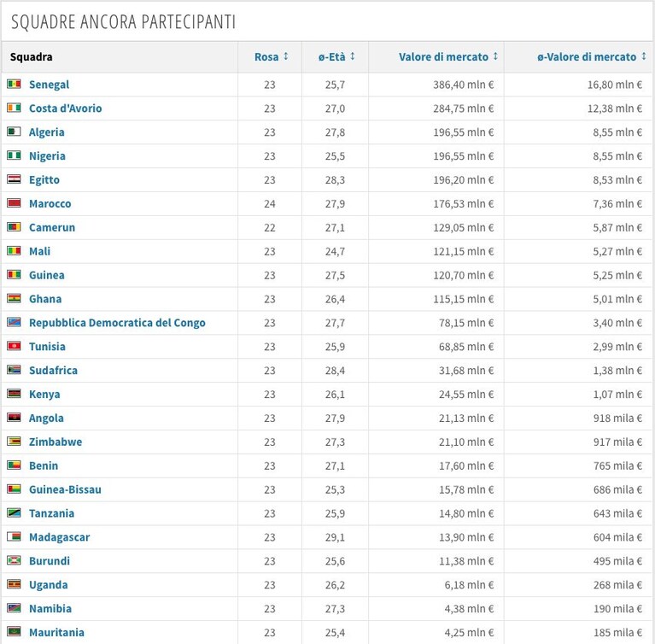The image size is (655, 644).
Task: Click the Mali flag icon
Action: pos(14,251)
